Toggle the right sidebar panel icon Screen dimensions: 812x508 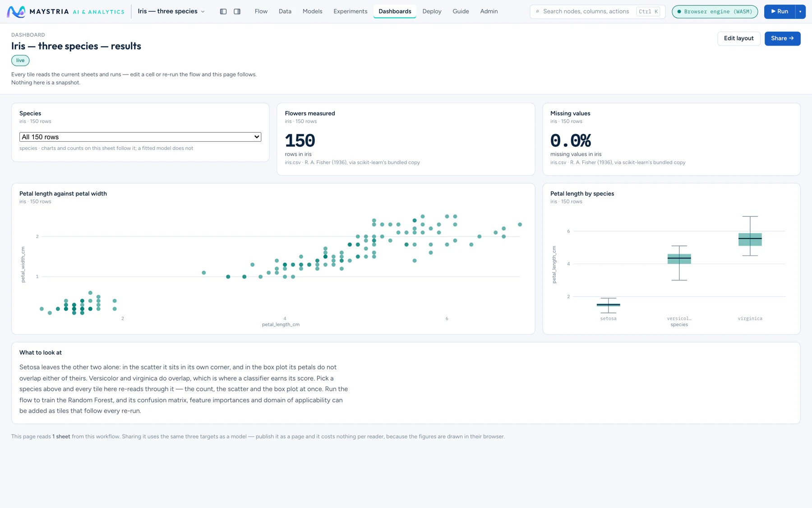coord(237,11)
